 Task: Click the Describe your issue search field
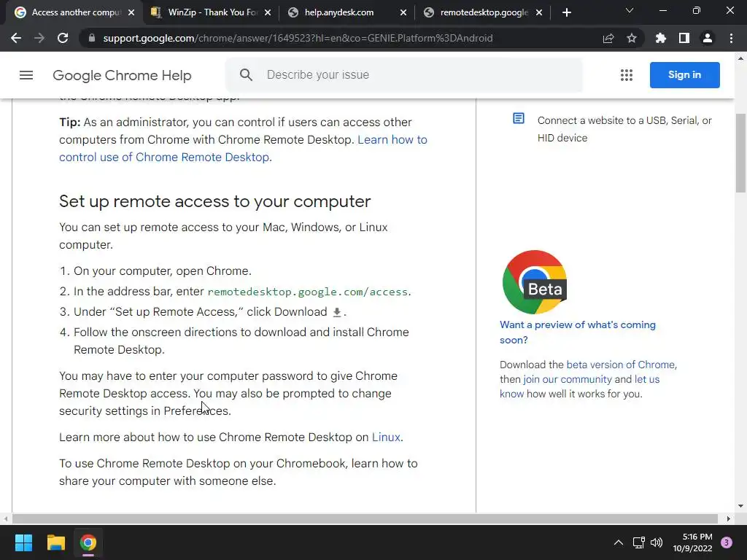[404, 75]
